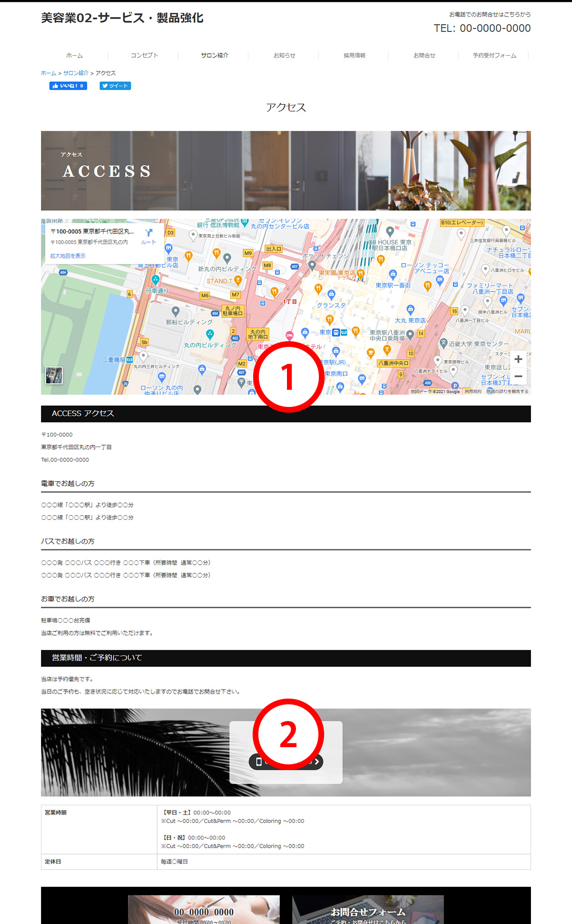Click the アクセス page title
This screenshot has height=924, width=572.
286,107
